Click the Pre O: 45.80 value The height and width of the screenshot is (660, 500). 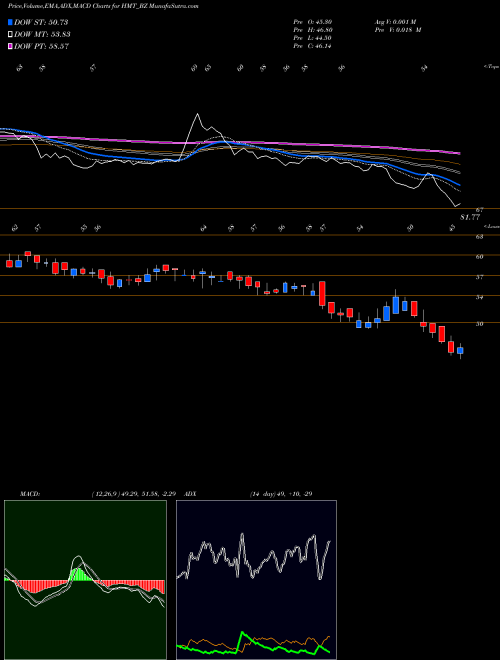312,22
